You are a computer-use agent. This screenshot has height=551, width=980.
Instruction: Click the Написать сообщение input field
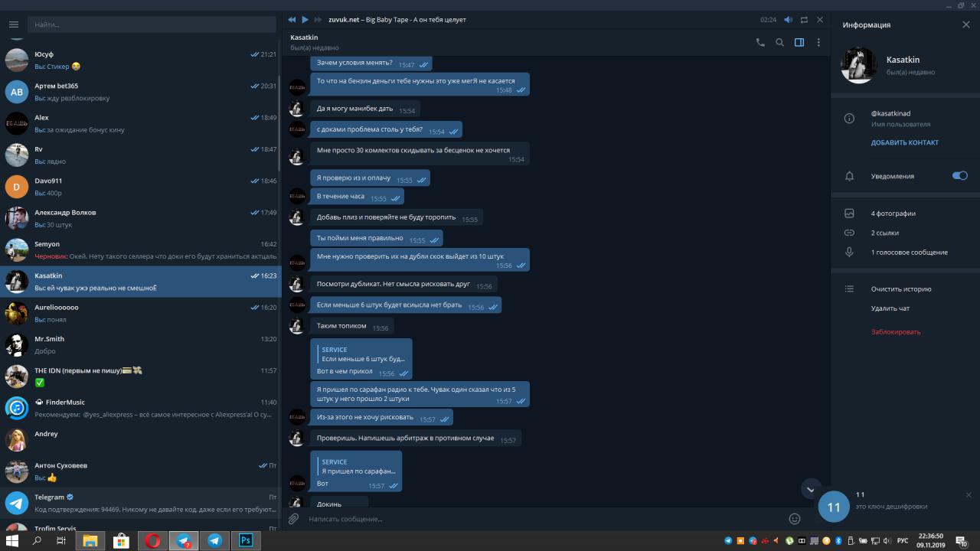pyautogui.click(x=544, y=519)
